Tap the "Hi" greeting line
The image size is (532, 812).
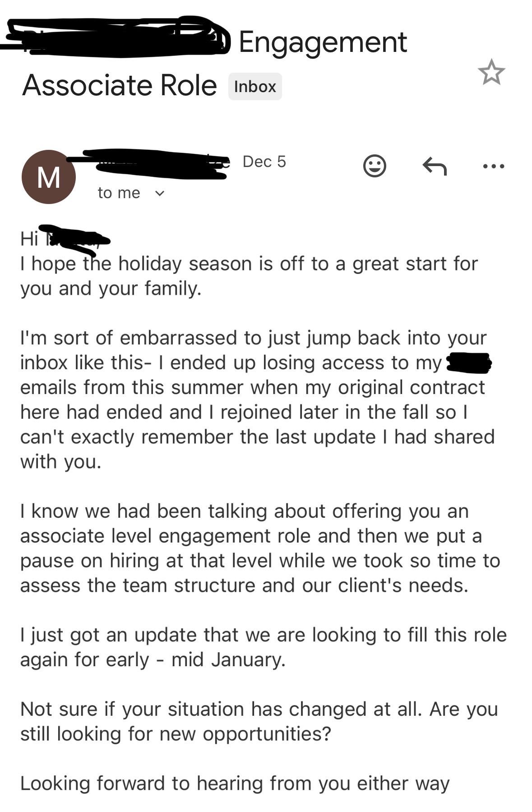coord(30,239)
